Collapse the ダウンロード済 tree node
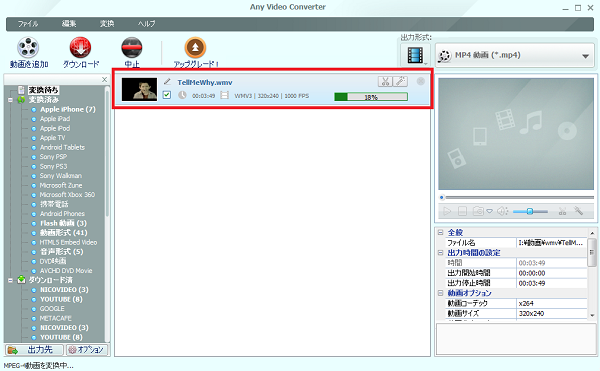This screenshot has height=371, width=600. pos(10,280)
